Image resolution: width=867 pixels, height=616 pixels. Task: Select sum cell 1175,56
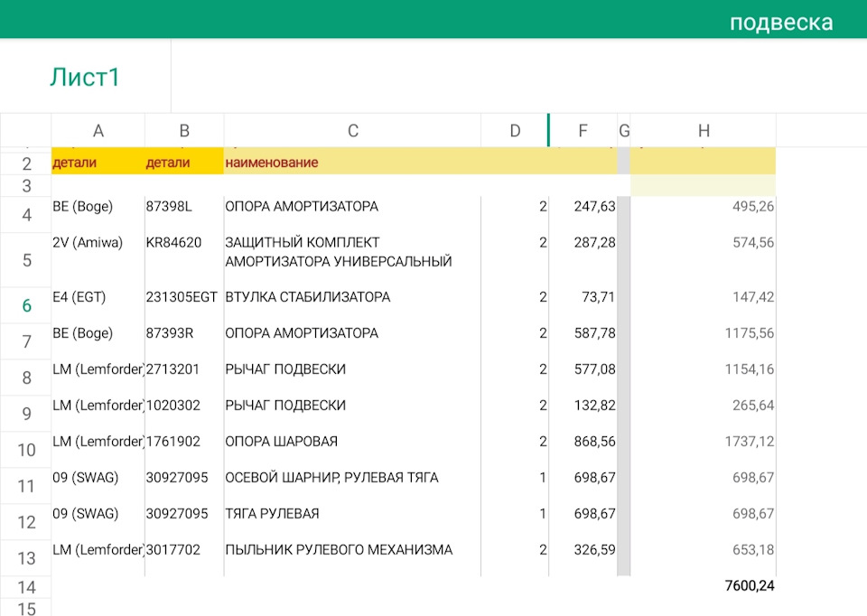tap(749, 333)
